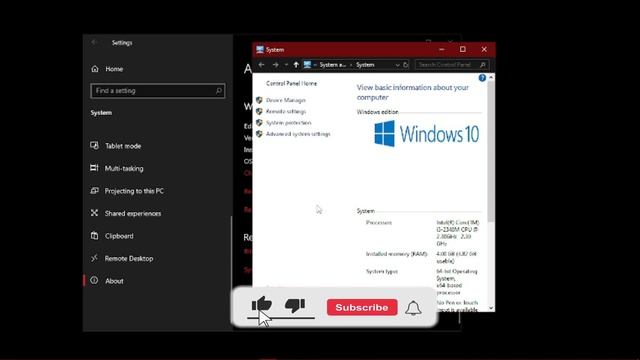This screenshot has height=360, width=640.
Task: Click the Find a setting search box
Action: 158,91
